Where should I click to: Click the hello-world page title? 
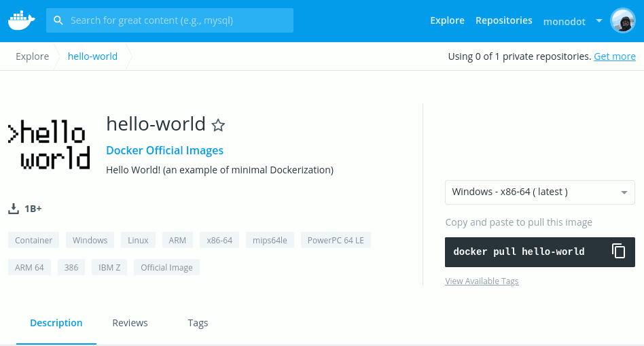[x=156, y=124]
